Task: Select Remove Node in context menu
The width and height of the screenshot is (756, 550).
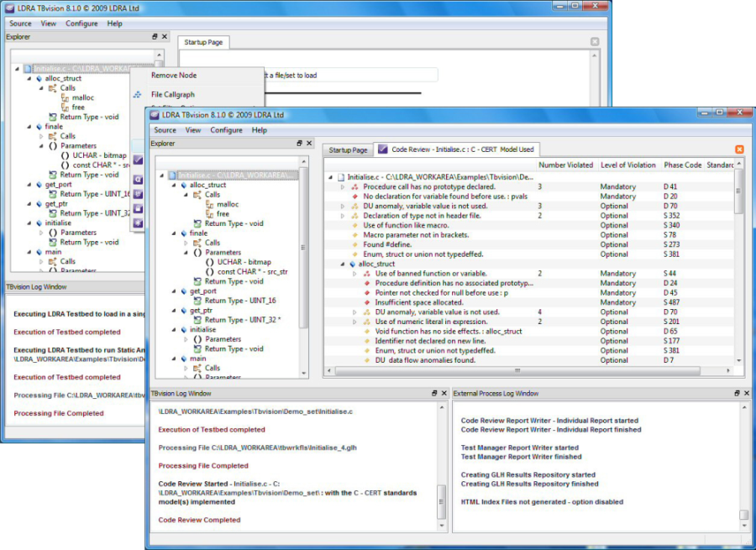Action: (174, 76)
